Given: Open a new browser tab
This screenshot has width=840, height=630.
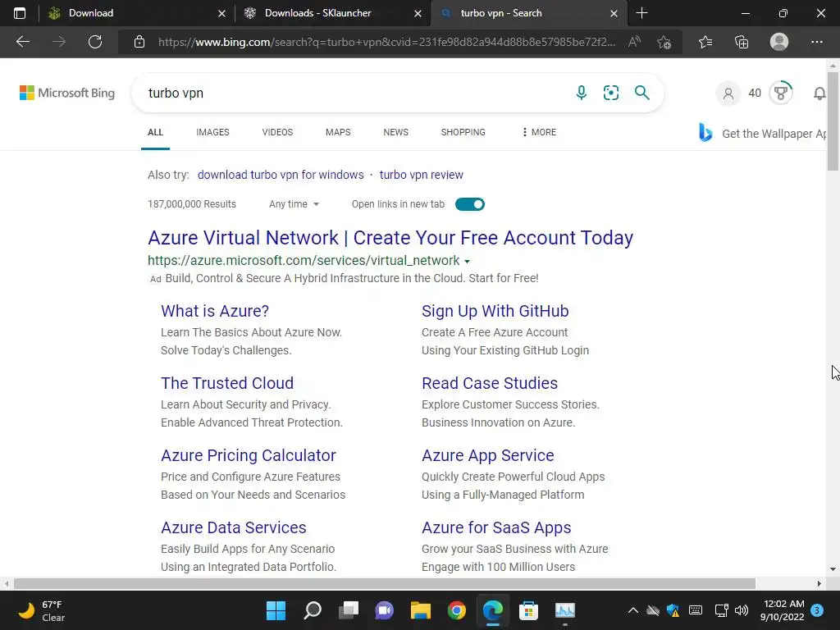Looking at the screenshot, I should coord(641,13).
